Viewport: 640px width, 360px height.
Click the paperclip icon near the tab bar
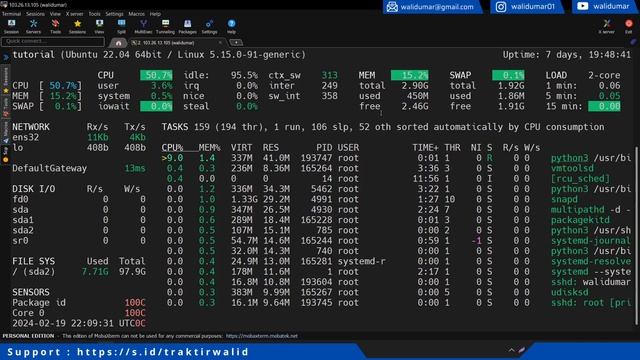click(633, 42)
